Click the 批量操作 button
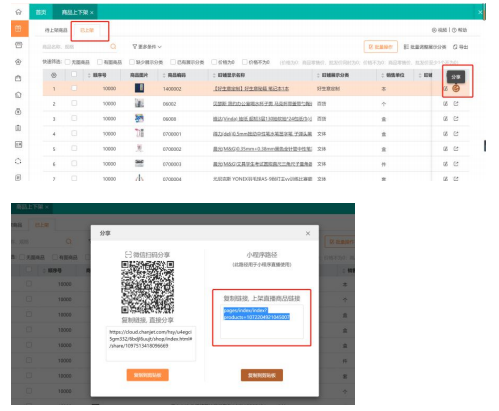 click(x=381, y=47)
